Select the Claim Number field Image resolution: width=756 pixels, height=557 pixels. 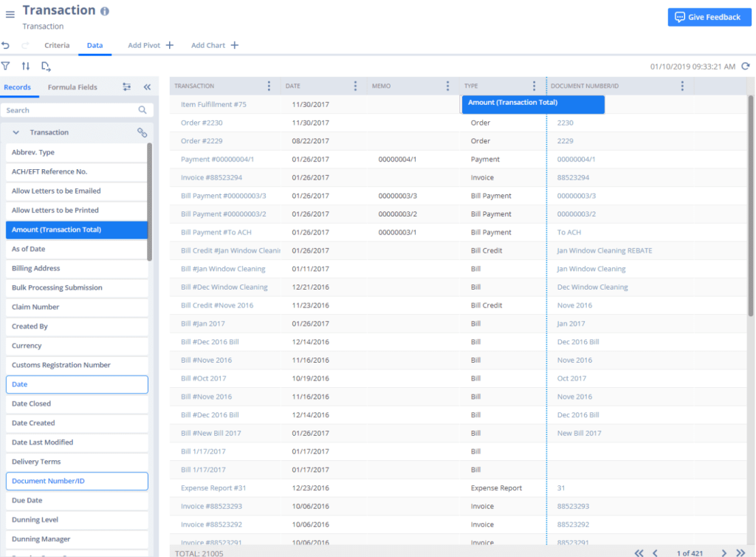click(77, 307)
